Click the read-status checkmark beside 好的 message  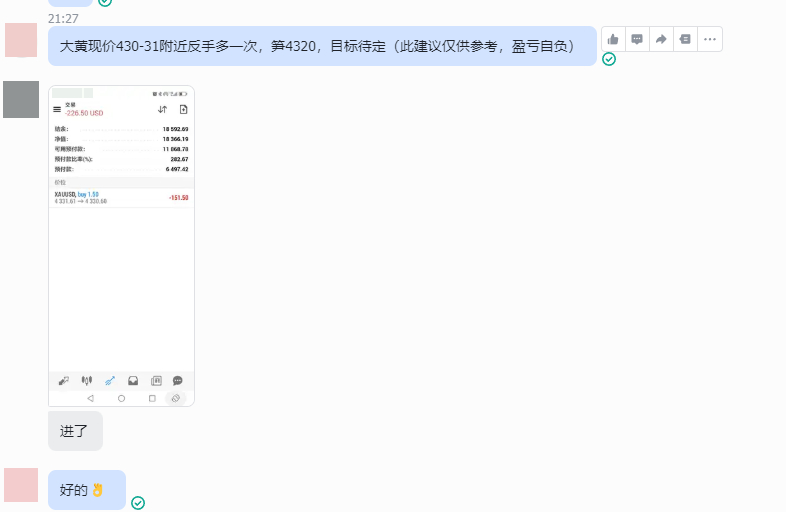coord(138,503)
